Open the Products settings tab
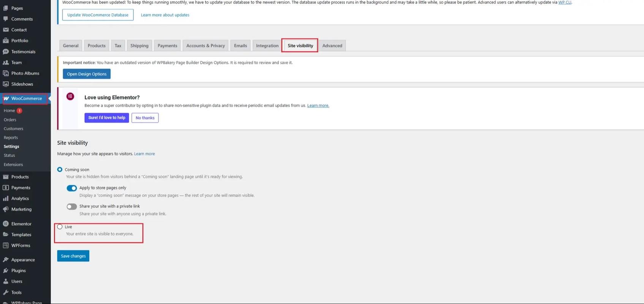This screenshot has height=304, width=644. [97, 46]
